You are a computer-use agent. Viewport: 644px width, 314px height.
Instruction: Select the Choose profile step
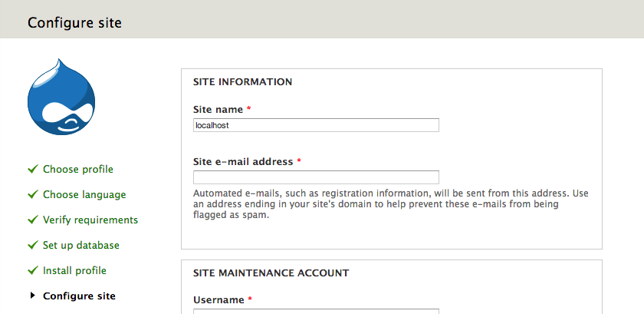[x=78, y=169]
